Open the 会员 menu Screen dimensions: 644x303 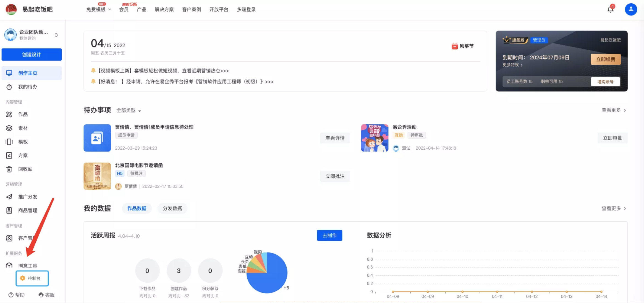pos(124,9)
